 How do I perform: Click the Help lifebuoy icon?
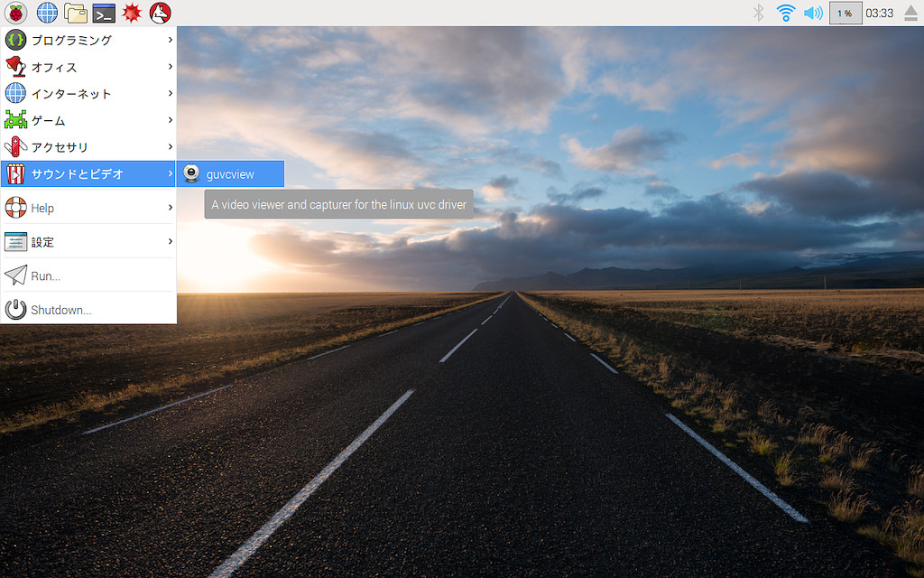click(x=15, y=208)
